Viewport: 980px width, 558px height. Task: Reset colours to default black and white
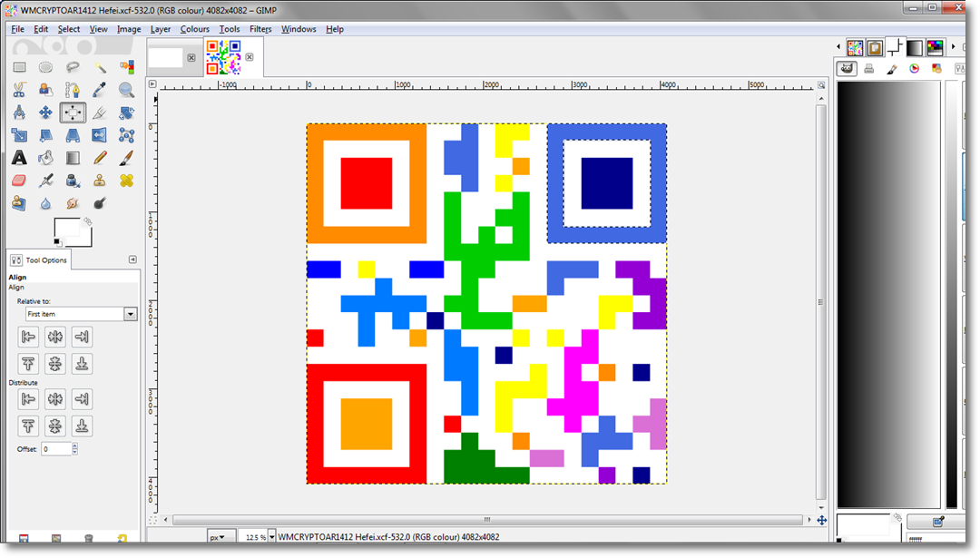pyautogui.click(x=57, y=242)
